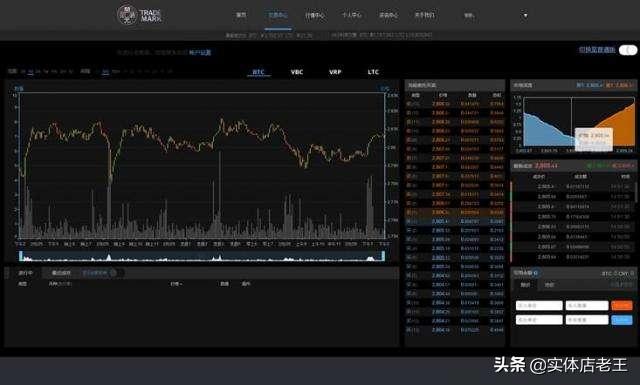This screenshot has width=640, height=385.
Task: Sort orders by the price column header
Action: tap(176, 284)
